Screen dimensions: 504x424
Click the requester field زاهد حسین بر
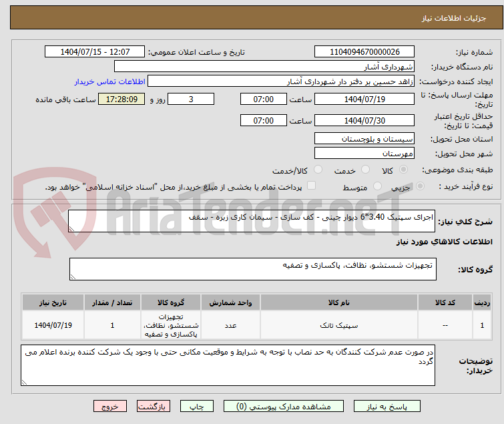(281, 81)
